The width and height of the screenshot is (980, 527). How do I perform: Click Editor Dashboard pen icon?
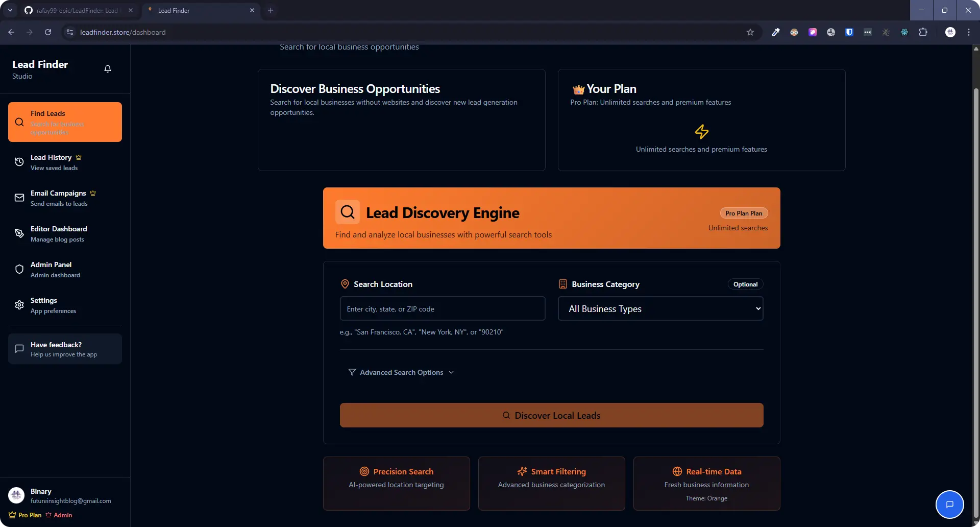[19, 233]
